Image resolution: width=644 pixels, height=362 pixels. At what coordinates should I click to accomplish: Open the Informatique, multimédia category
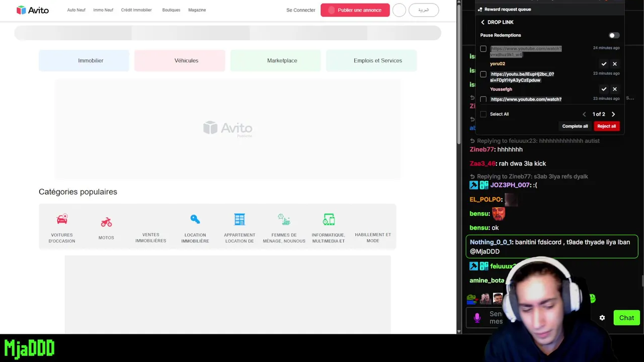click(328, 228)
